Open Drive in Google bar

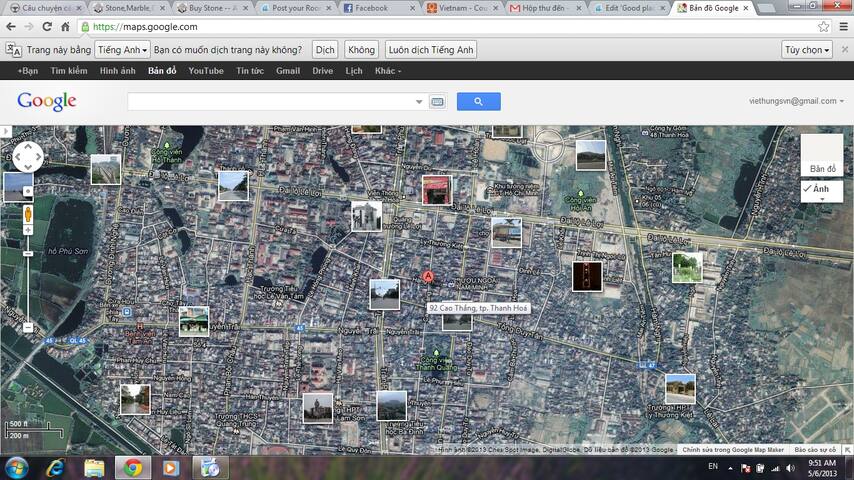tap(322, 71)
